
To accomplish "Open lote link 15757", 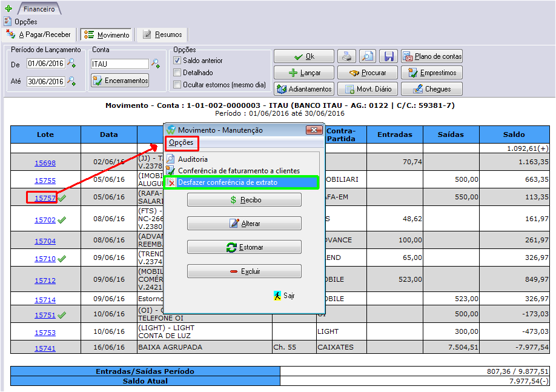I will click(x=45, y=198).
